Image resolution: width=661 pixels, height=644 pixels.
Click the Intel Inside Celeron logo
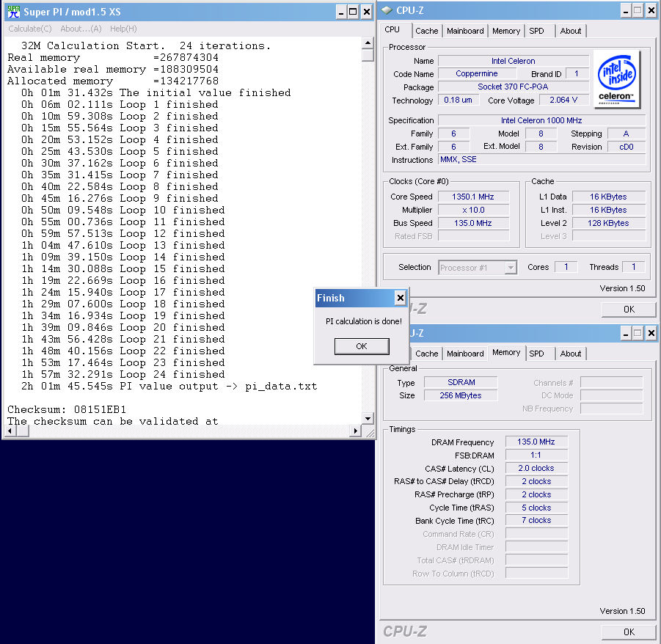(617, 79)
